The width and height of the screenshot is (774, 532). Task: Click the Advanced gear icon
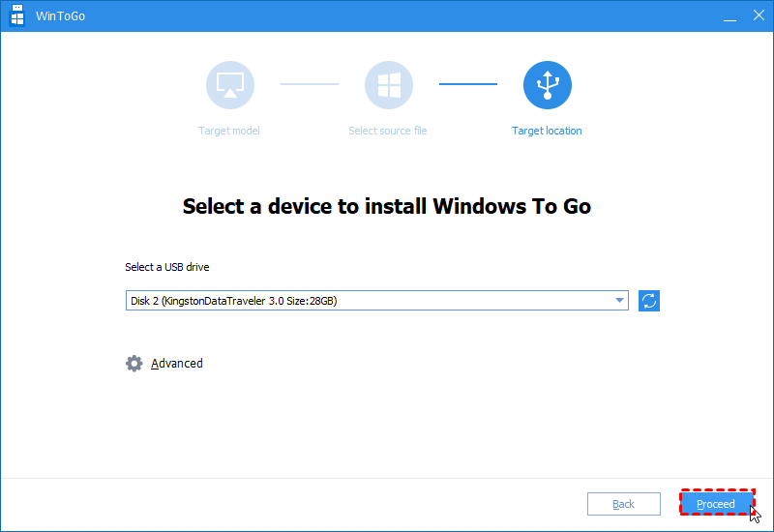click(x=134, y=364)
